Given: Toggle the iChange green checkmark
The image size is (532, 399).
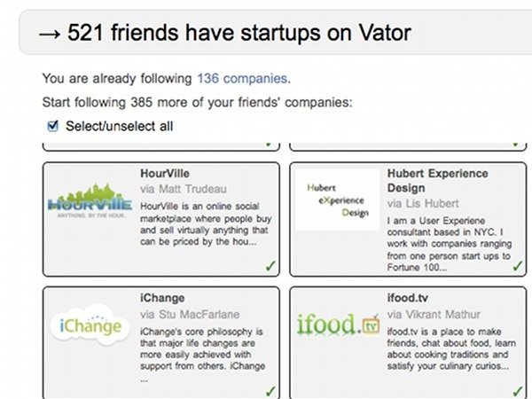Looking at the screenshot, I should pos(270,390).
